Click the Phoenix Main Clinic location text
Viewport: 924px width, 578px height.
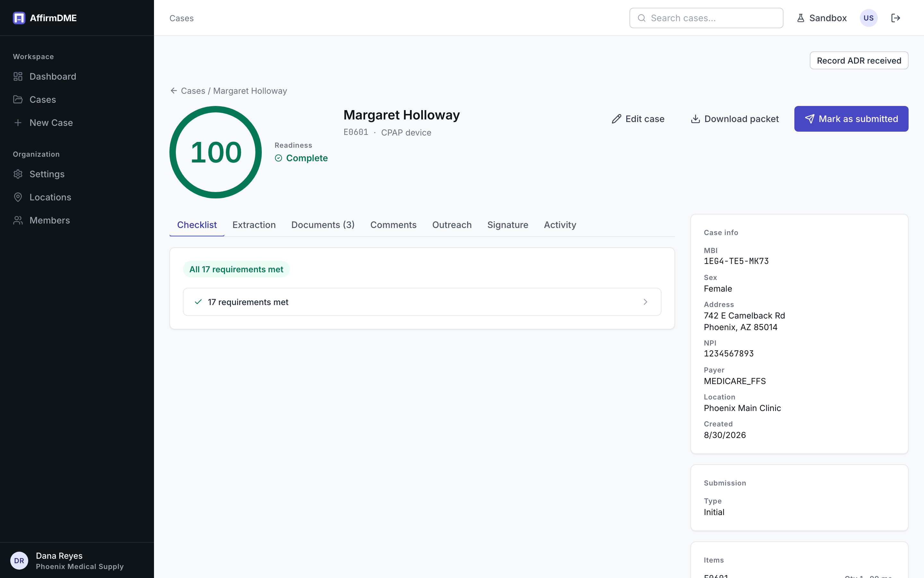pos(742,408)
